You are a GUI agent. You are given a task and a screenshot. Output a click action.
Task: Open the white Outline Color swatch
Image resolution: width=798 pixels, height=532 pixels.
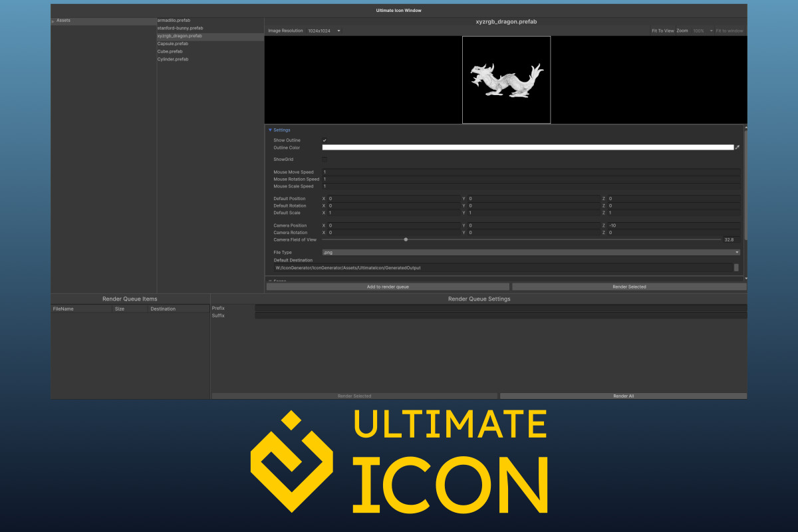tap(527, 148)
